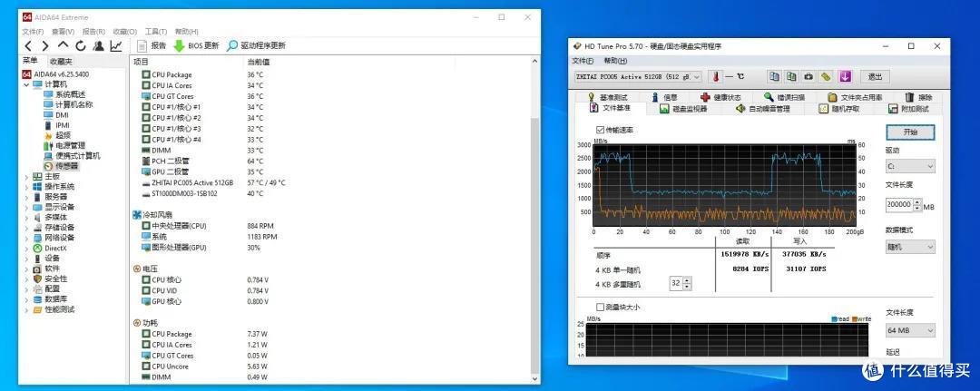Switch to the 基准测试 benchmark tab
Image resolution: width=980 pixels, height=391 pixels.
tap(607, 97)
